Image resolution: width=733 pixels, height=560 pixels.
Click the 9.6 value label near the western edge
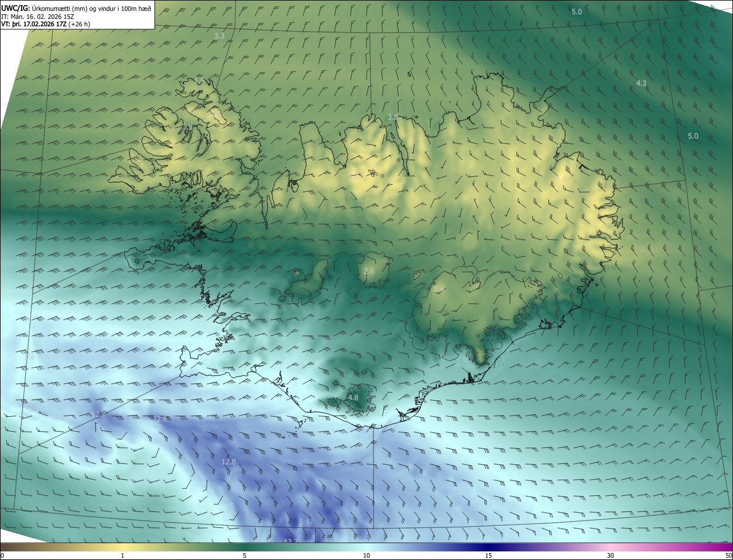click(30, 357)
